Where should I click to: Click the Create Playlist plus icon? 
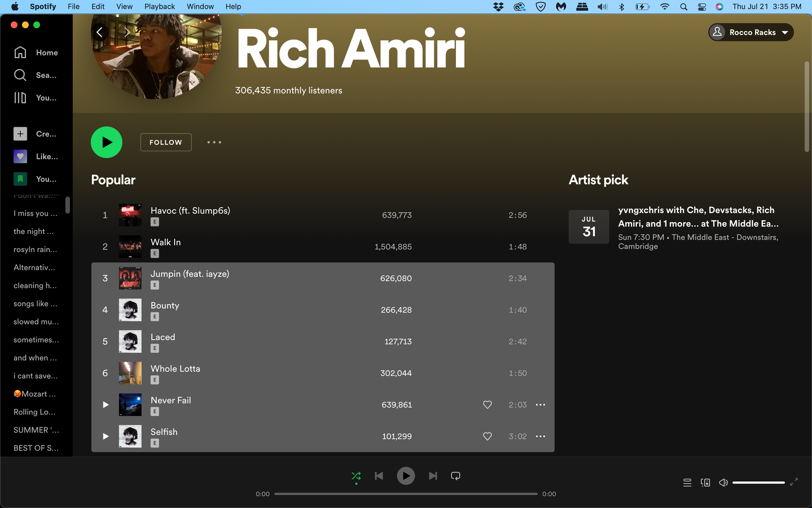click(20, 134)
